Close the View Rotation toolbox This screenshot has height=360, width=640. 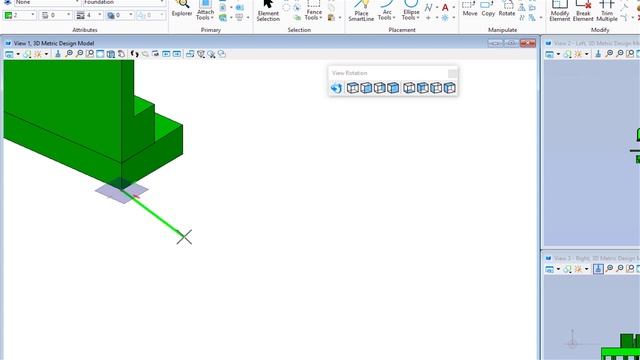pyautogui.click(x=452, y=73)
